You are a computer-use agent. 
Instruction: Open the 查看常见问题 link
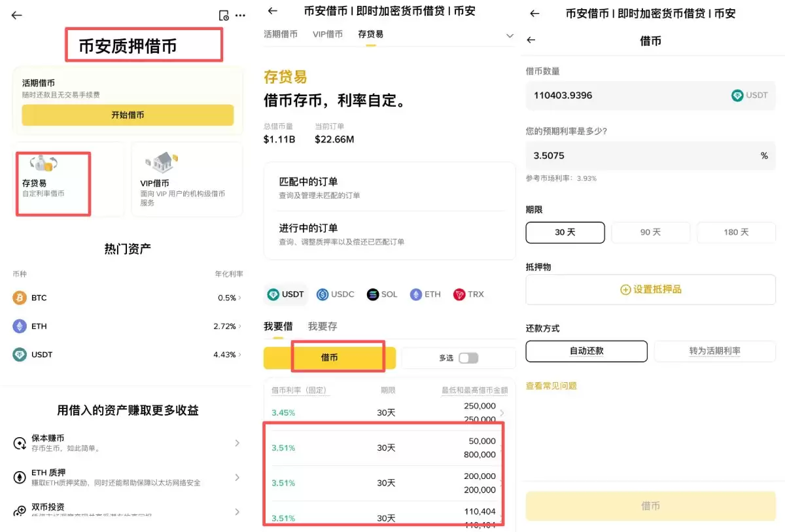coord(551,385)
